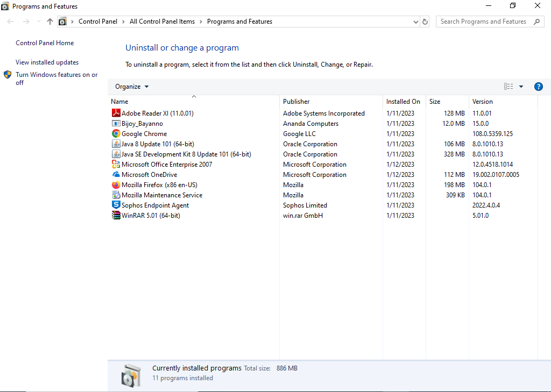Select Java SE Development Kit 8 Update 101
Viewport: 551px width, 392px height.
click(186, 154)
